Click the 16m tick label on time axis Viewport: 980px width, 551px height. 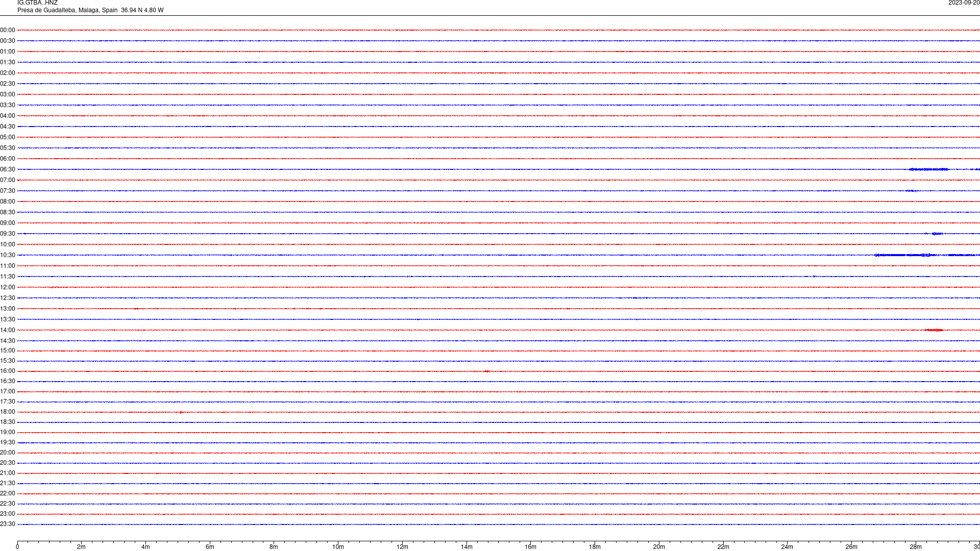[530, 547]
